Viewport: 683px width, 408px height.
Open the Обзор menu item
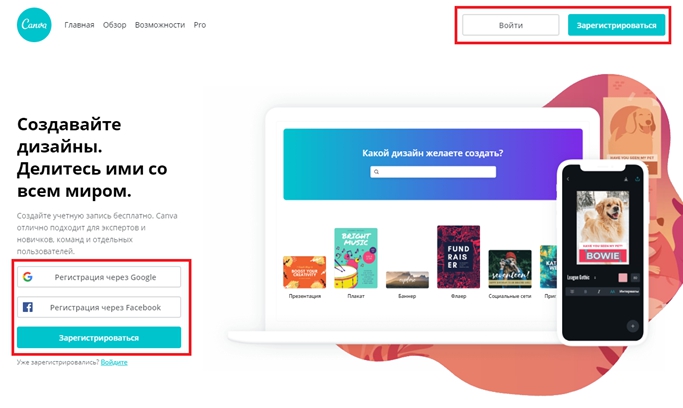pyautogui.click(x=115, y=25)
